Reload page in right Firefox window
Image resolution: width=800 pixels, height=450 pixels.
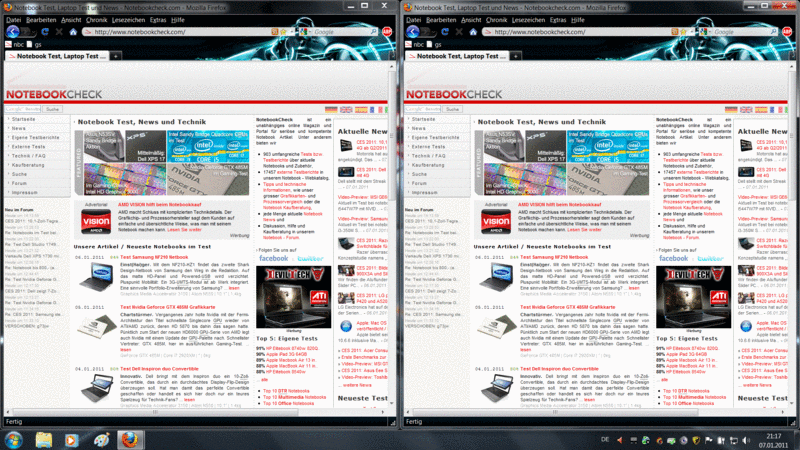click(445, 32)
